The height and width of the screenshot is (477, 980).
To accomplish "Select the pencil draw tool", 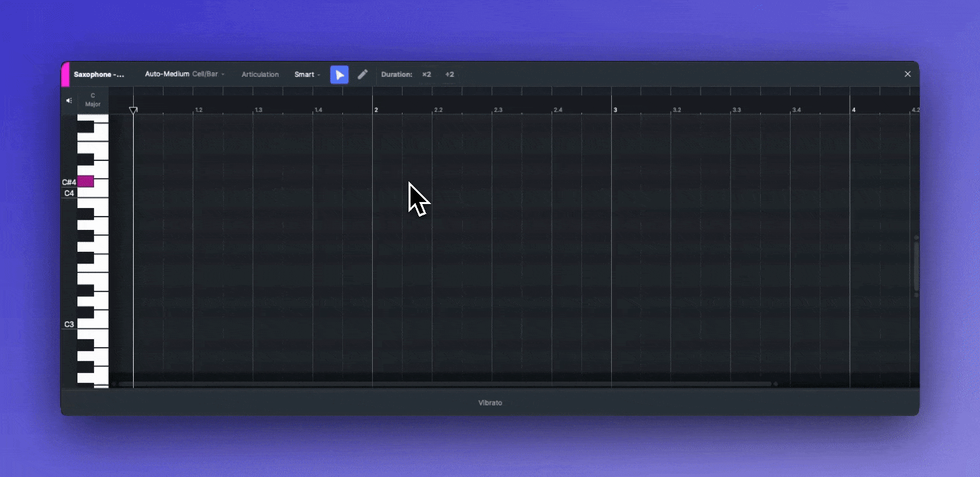I will (x=362, y=75).
